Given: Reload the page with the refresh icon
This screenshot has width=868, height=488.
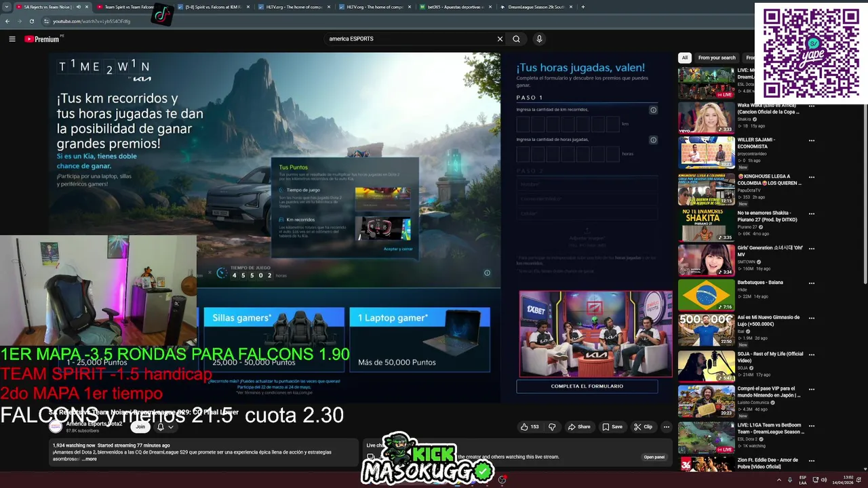Looking at the screenshot, I should tap(31, 21).
